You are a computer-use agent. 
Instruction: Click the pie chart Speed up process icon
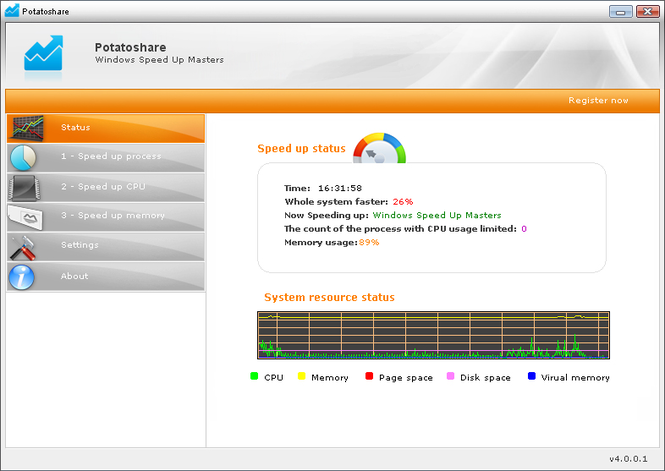coord(23,157)
